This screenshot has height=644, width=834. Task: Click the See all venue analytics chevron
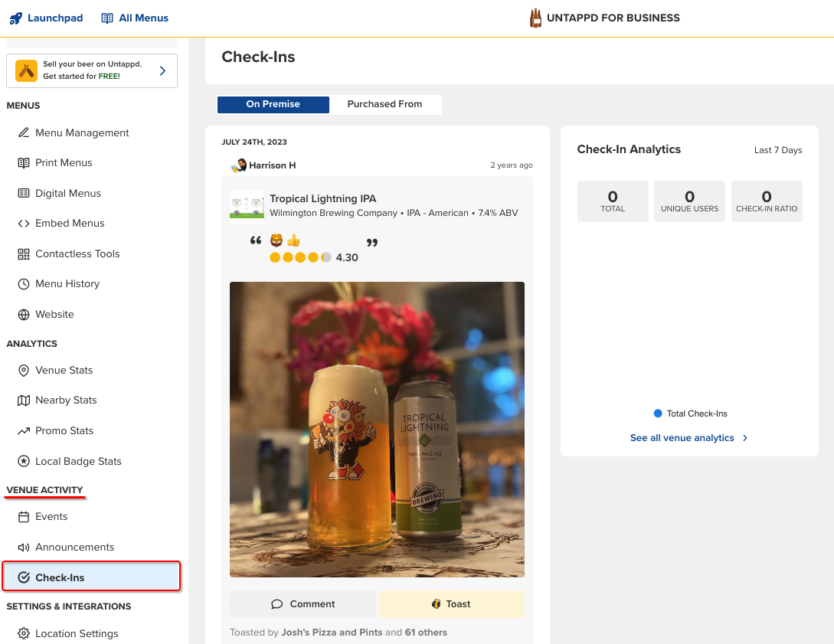click(x=745, y=438)
